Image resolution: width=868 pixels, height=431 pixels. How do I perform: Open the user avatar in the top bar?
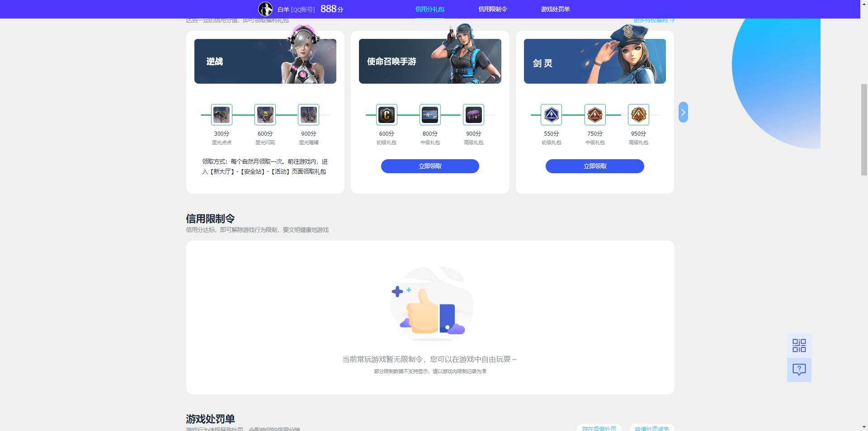point(265,9)
